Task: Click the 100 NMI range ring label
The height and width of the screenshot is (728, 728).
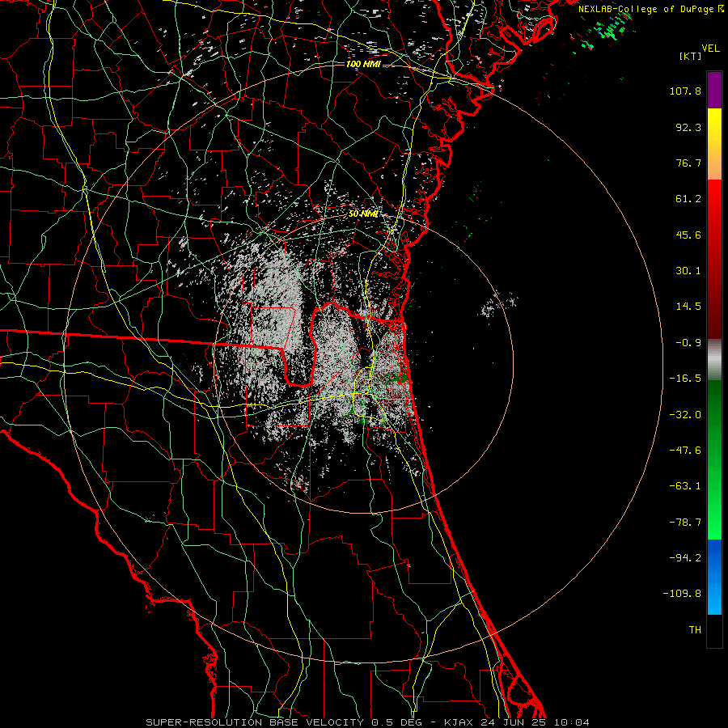Action: [363, 64]
